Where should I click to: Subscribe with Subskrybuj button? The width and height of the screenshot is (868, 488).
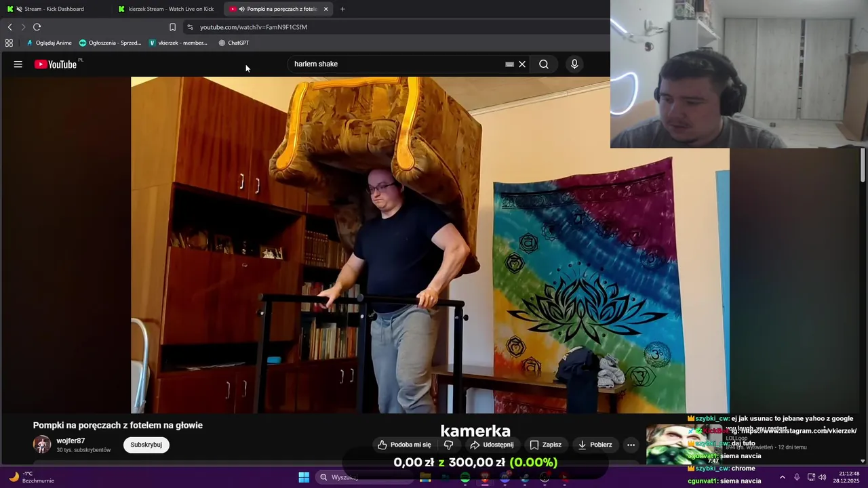point(146,445)
